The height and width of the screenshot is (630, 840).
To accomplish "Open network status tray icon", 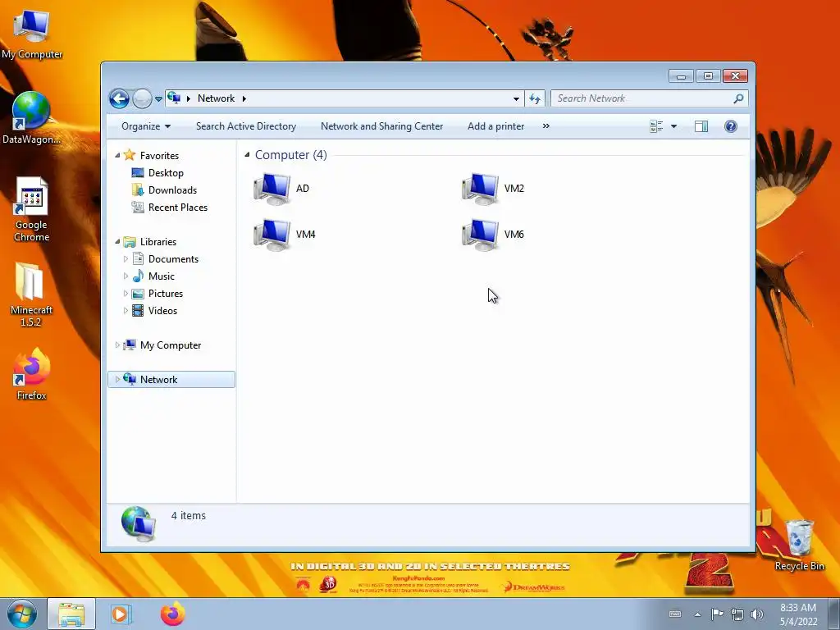I will pyautogui.click(x=737, y=614).
